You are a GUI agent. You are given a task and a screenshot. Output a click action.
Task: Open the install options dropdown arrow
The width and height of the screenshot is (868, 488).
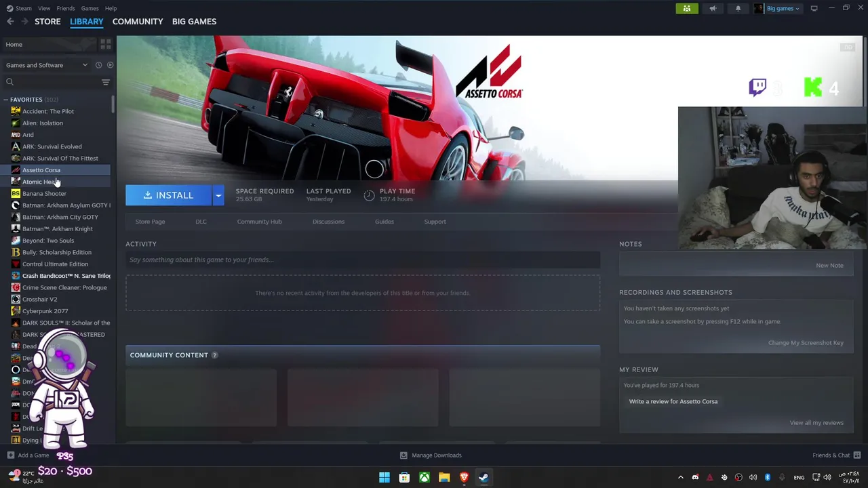[x=218, y=195]
